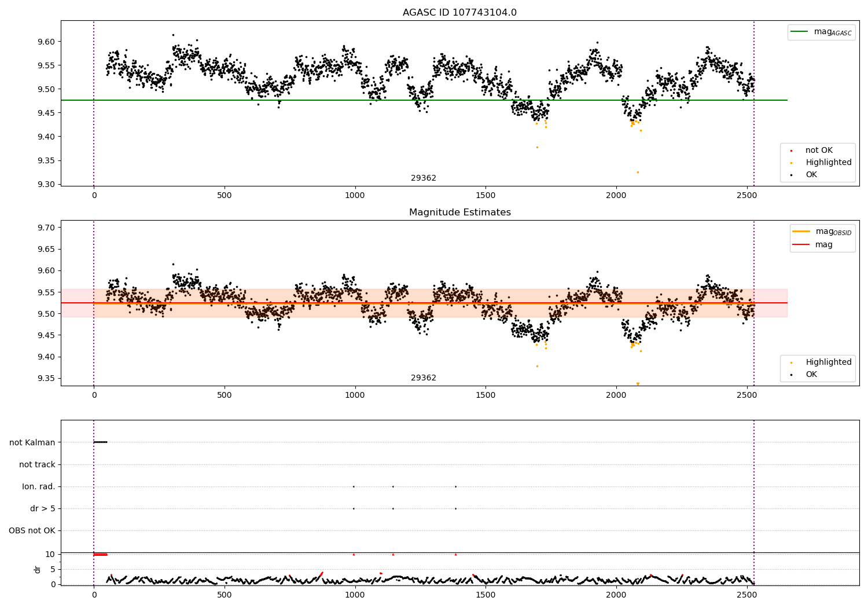Click the red 'mag' legend entry

tap(824, 245)
